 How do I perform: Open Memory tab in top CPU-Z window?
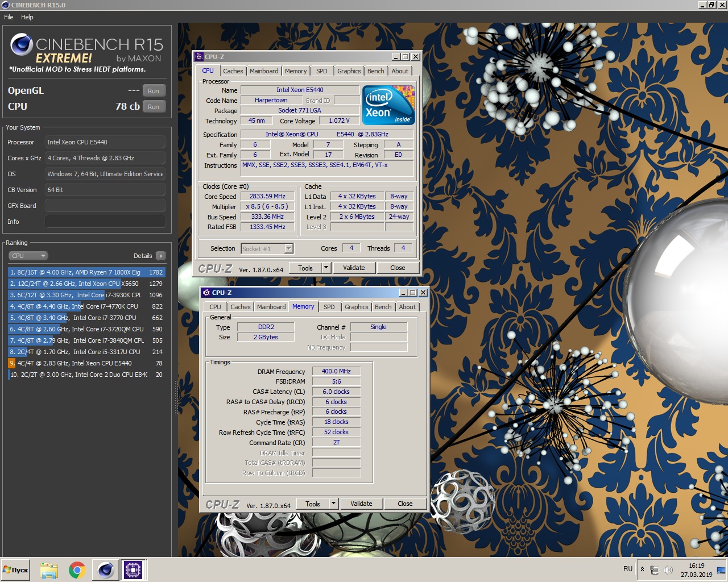tap(296, 71)
